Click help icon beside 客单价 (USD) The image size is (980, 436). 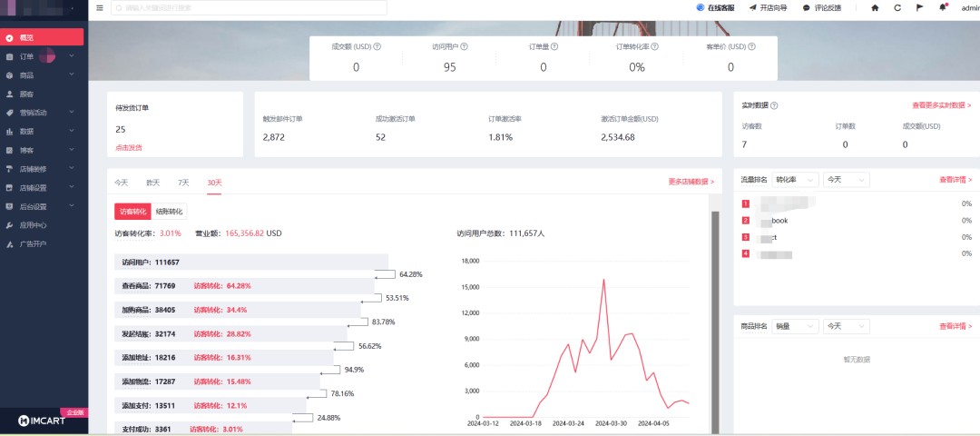pos(752,46)
